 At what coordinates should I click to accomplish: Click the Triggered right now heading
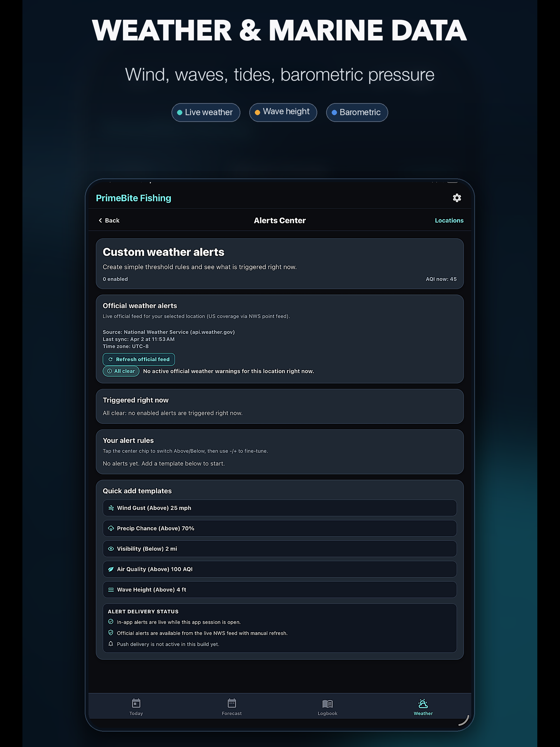coord(135,400)
